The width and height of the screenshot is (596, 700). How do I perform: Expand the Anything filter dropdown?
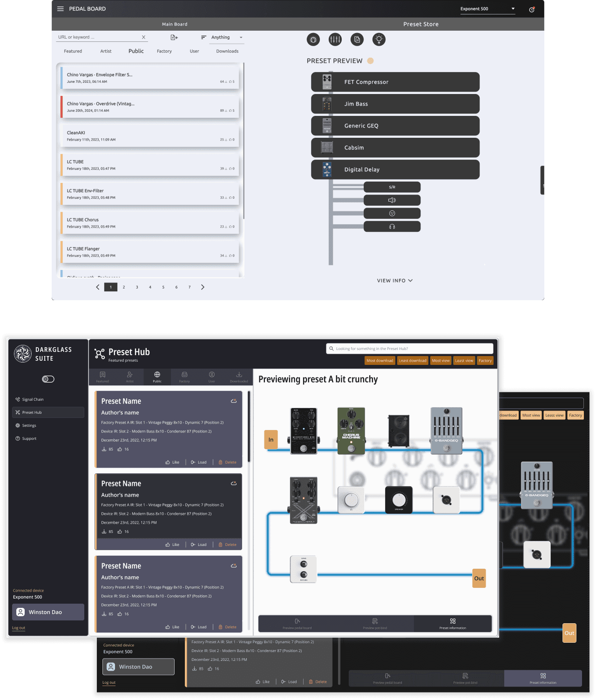(227, 37)
